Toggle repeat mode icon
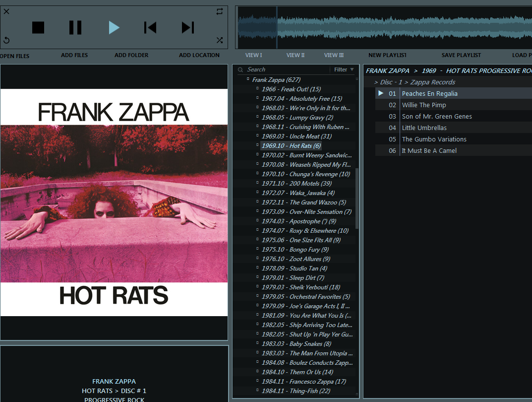This screenshot has width=532, height=402. [220, 11]
